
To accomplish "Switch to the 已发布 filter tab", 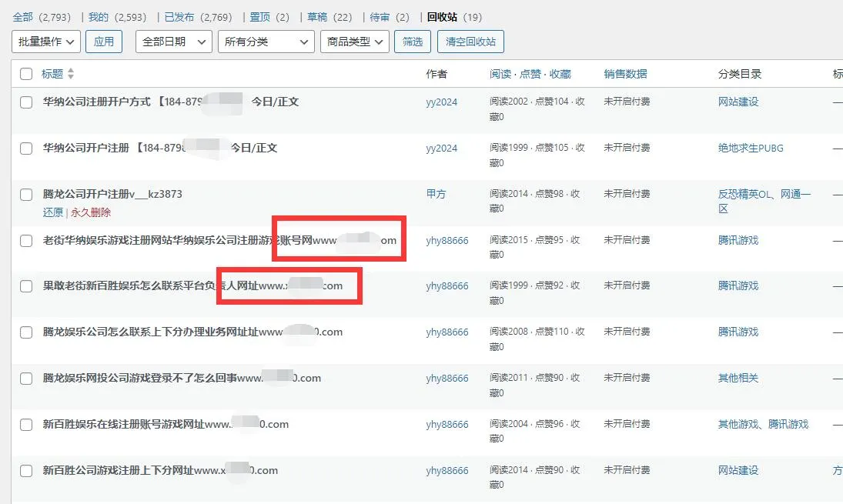I will (179, 17).
